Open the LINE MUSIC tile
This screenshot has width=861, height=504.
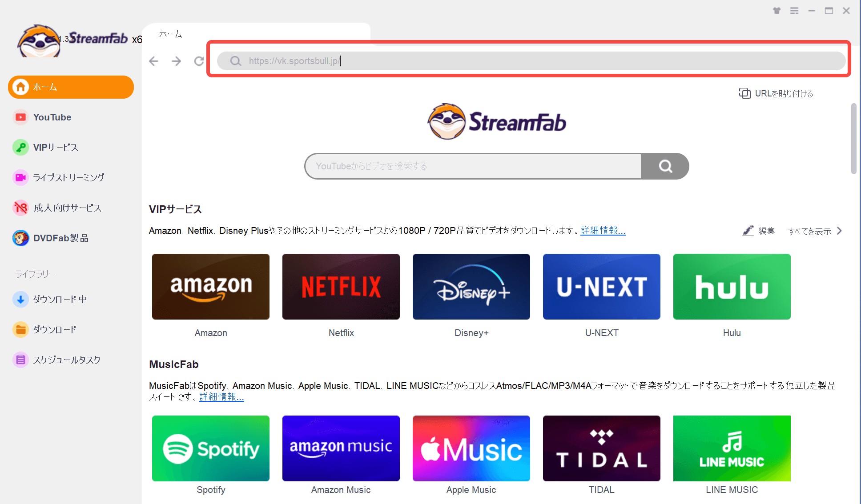[732, 448]
